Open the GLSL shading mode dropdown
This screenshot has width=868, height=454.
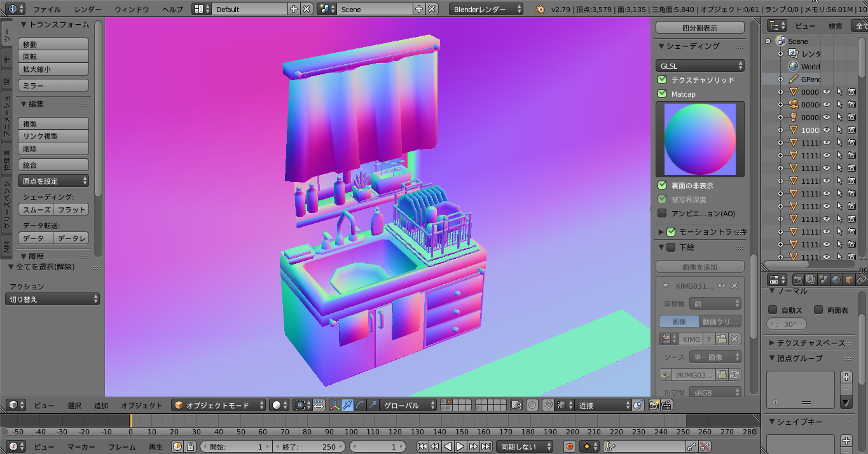(700, 65)
